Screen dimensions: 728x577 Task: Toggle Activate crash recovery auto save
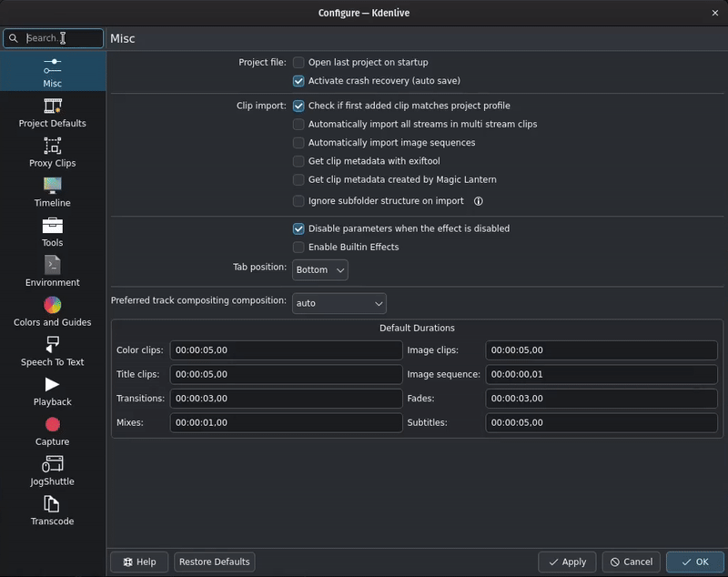[298, 81]
